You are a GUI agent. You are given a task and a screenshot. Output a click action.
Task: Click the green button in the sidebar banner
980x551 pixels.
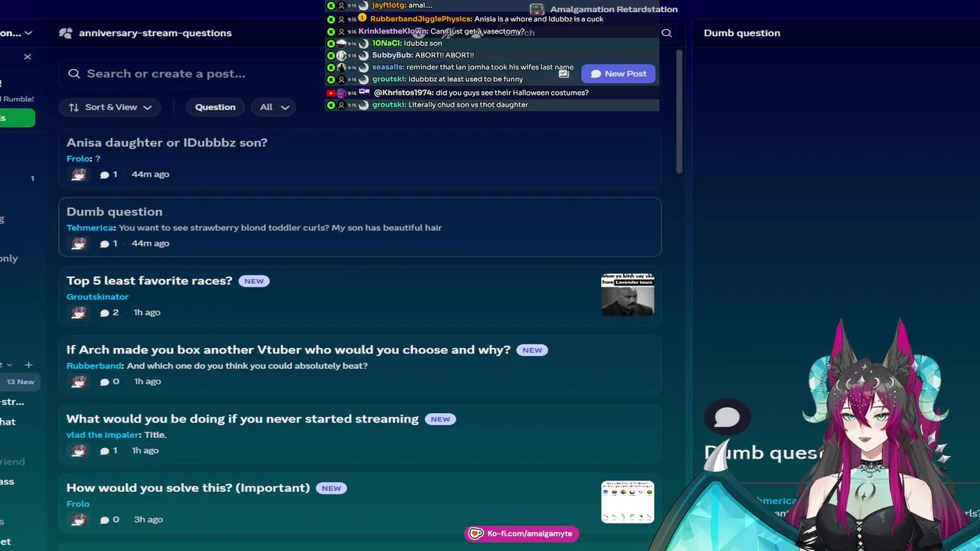tap(17, 118)
